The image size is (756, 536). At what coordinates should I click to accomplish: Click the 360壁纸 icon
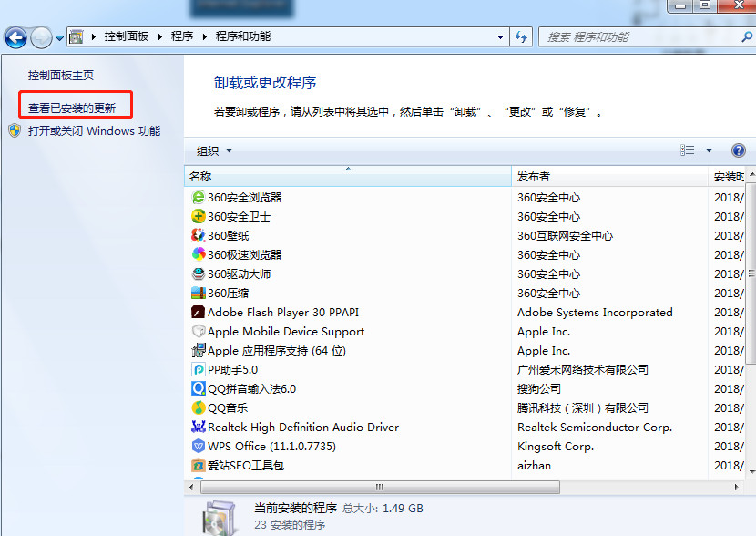pos(199,235)
